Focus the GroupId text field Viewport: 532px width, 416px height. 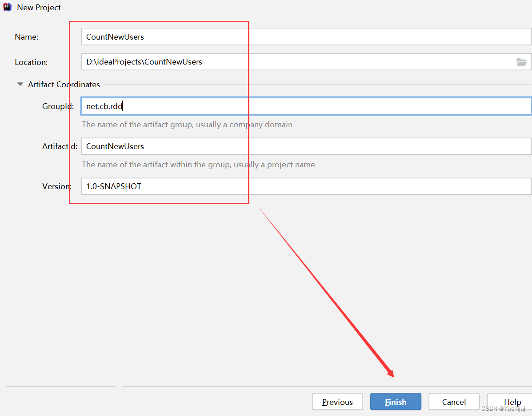point(306,106)
